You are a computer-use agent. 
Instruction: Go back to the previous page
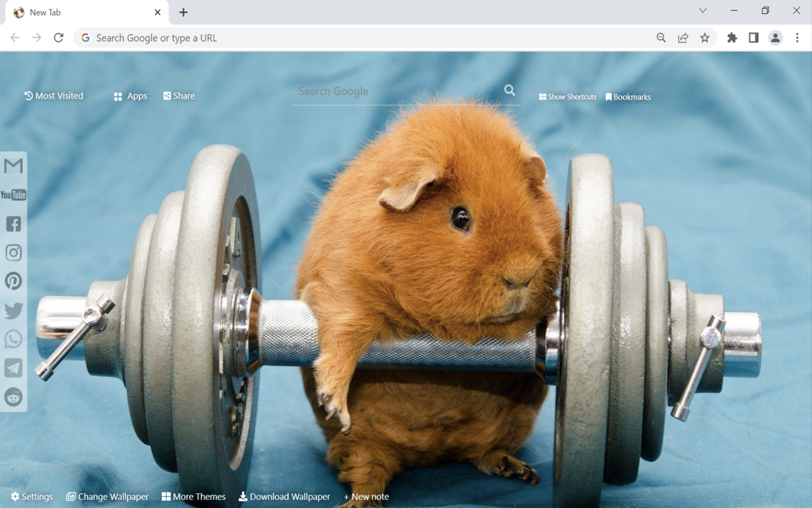point(15,38)
